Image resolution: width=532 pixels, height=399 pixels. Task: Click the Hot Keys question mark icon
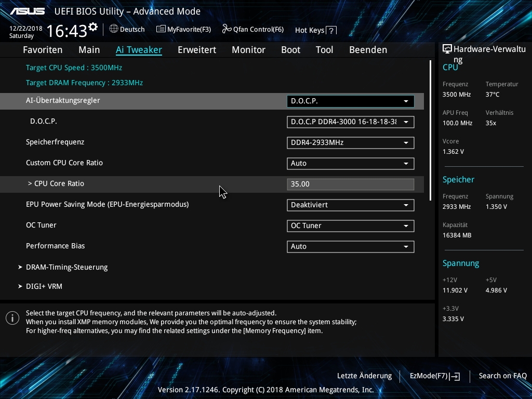pos(331,30)
